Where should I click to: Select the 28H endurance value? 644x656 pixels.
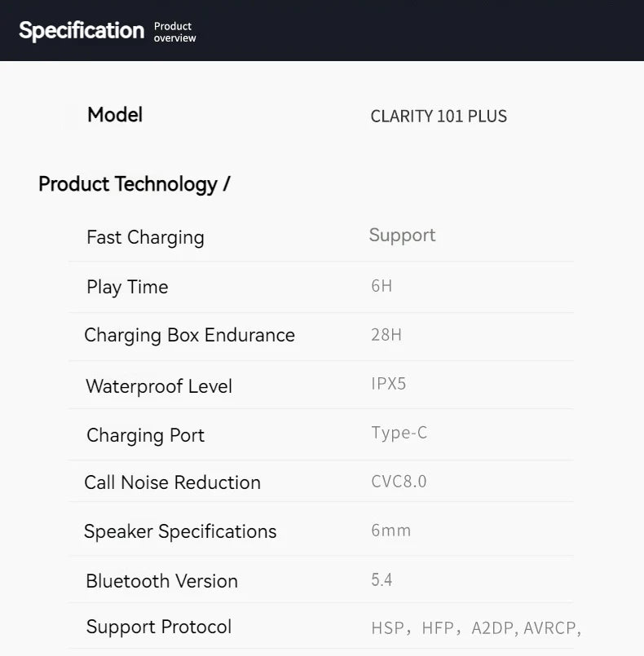tap(386, 335)
